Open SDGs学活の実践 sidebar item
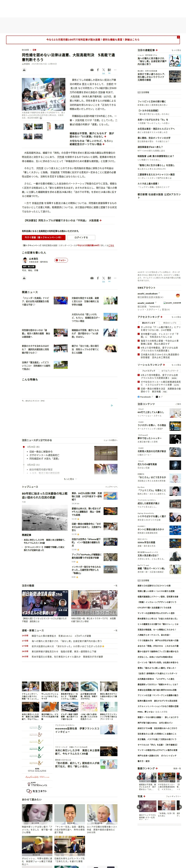Viewport: 186px width, 868px height. click(146, 542)
